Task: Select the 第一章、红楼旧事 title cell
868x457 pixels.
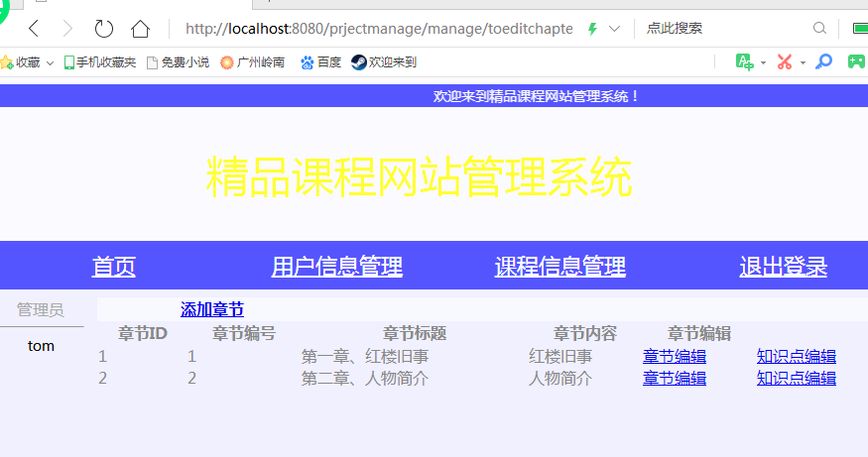Action: [x=365, y=356]
